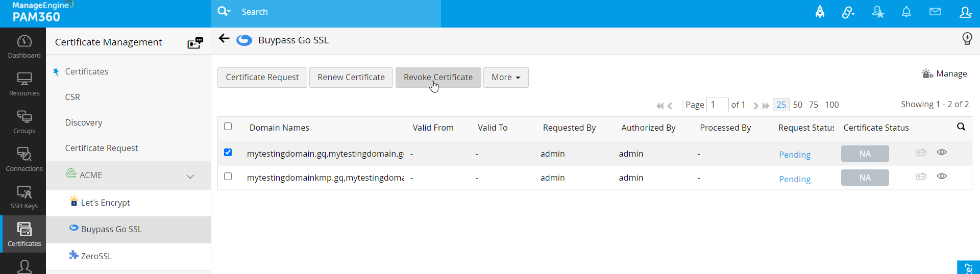980x274 pixels.
Task: Open the notifications bell
Action: pyautogui.click(x=906, y=12)
